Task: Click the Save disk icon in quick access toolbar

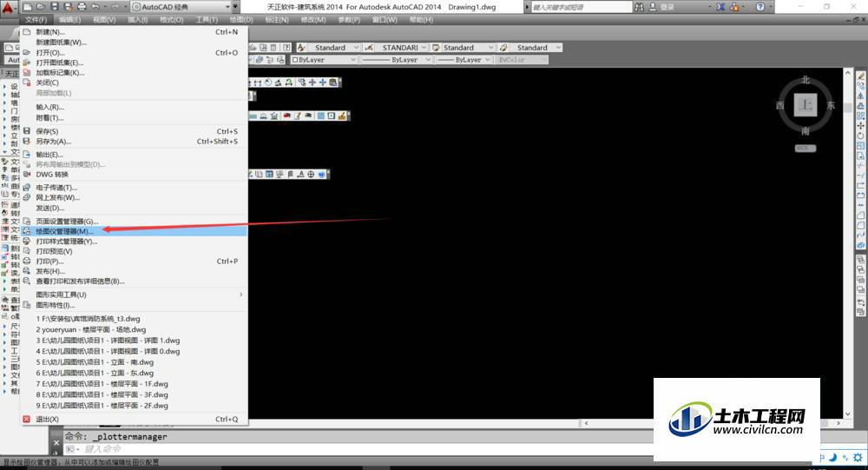Action: point(54,7)
